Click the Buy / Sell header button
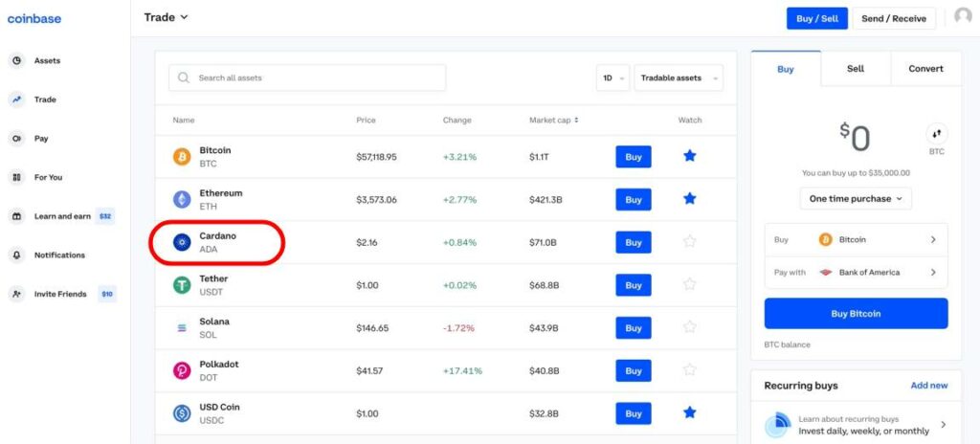 817,19
